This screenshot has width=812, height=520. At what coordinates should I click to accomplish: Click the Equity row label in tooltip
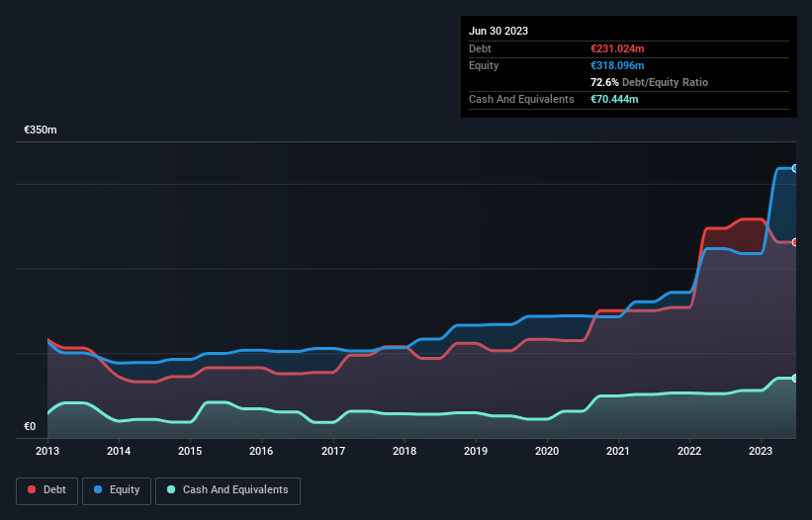[x=484, y=65]
